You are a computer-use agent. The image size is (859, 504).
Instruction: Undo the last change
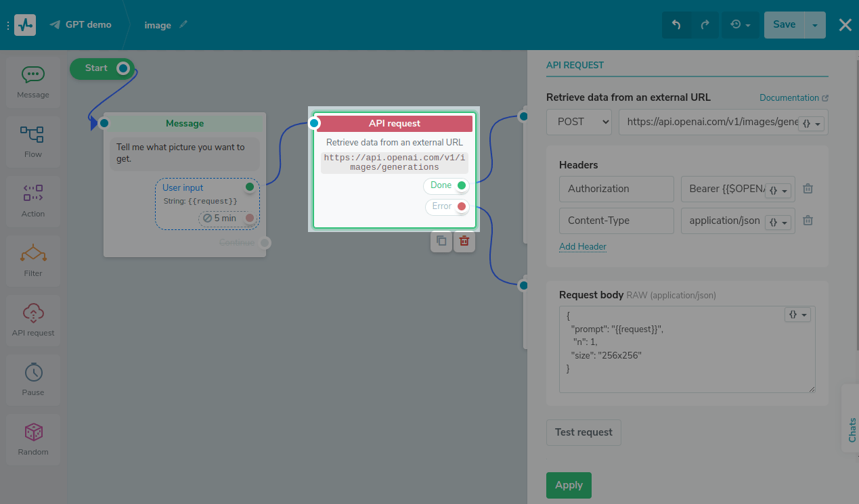click(x=676, y=24)
